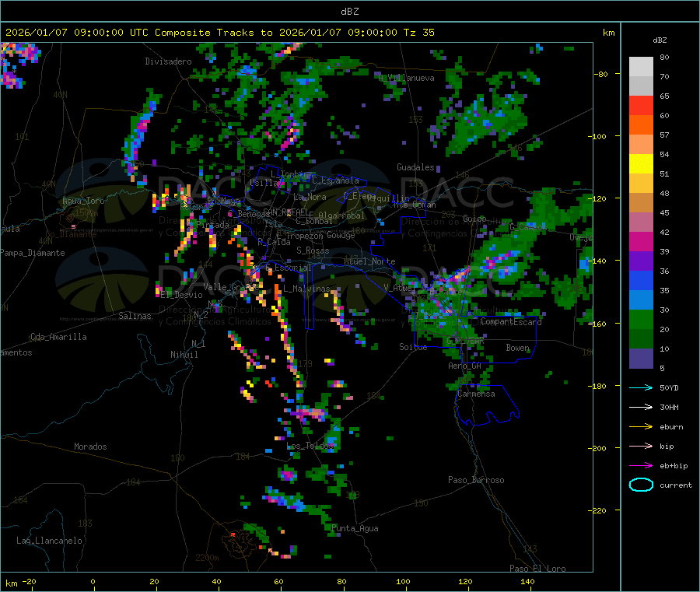Image resolution: width=700 pixels, height=592 pixels.
Task: Click the dBZ title at top
Action: tap(349, 12)
